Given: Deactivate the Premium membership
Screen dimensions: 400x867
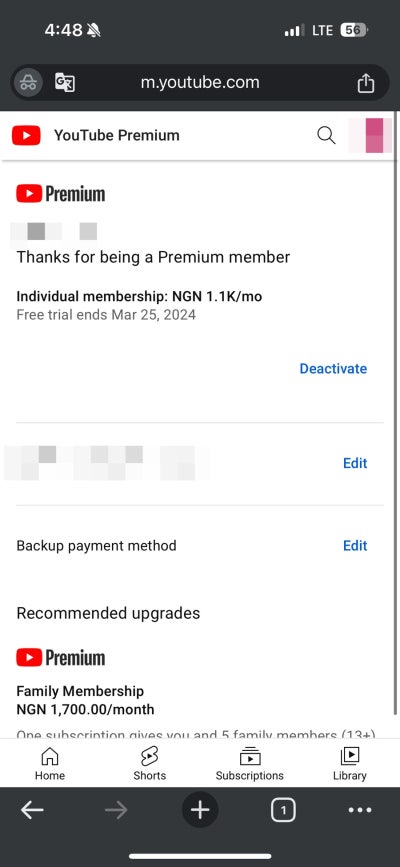Looking at the screenshot, I should tap(333, 369).
